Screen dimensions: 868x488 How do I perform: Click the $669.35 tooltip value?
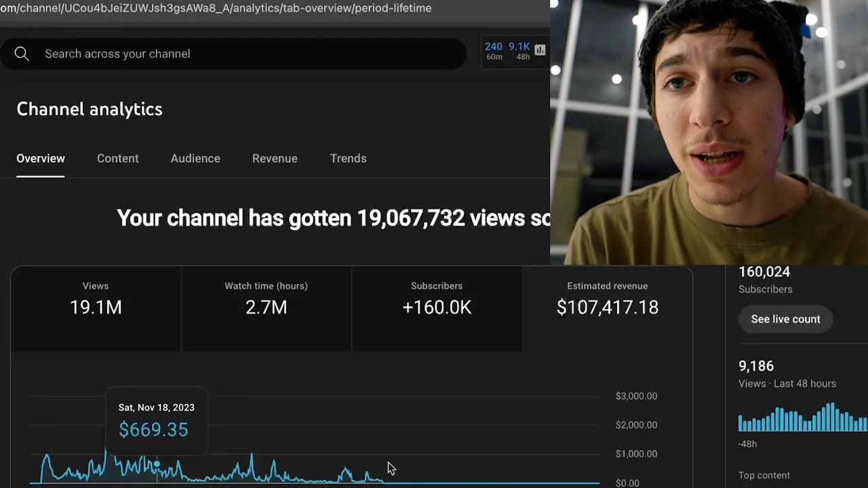click(153, 430)
